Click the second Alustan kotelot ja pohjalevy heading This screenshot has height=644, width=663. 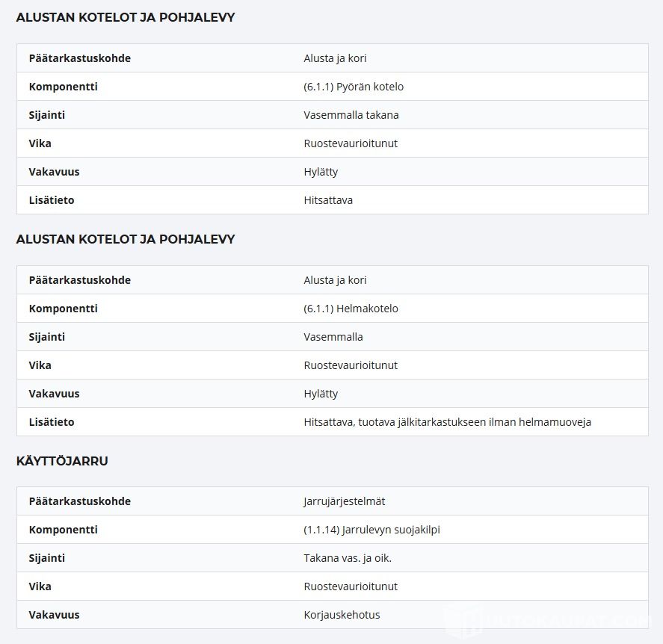pos(125,239)
